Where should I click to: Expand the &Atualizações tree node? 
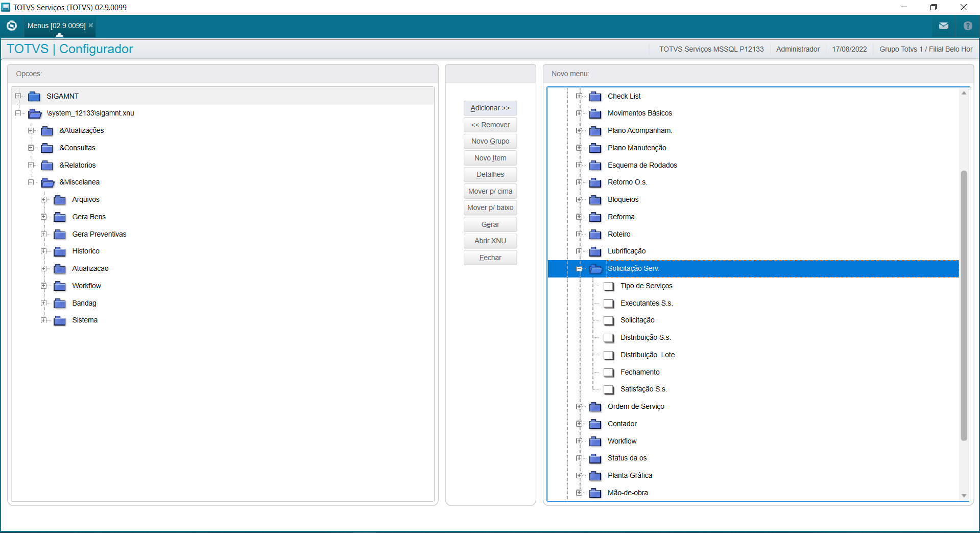(31, 130)
